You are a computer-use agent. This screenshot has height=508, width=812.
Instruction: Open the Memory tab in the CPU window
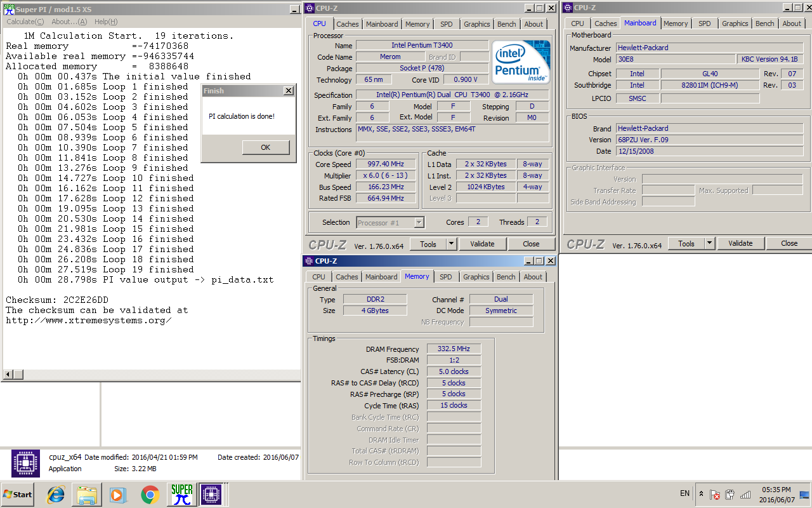point(417,24)
